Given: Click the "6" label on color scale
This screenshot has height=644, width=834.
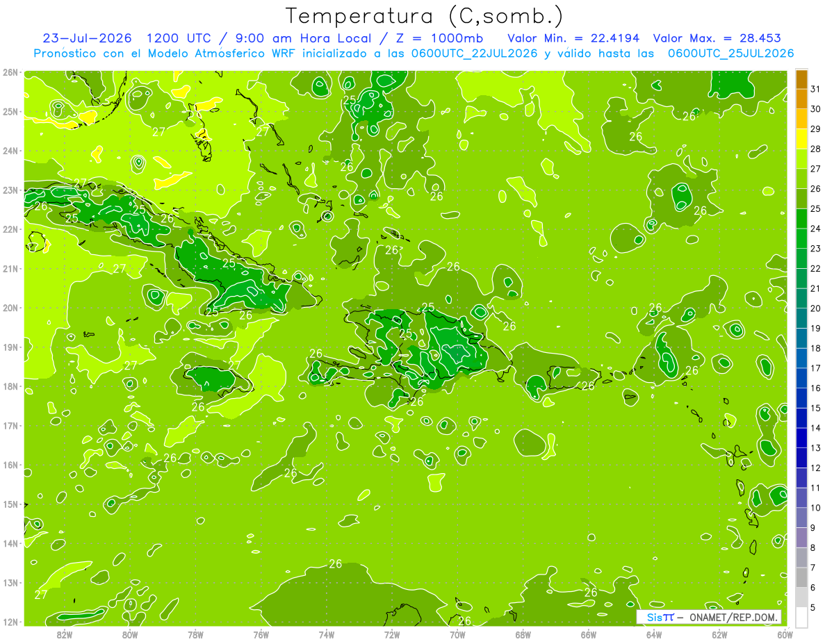Looking at the screenshot, I should pos(813,588).
